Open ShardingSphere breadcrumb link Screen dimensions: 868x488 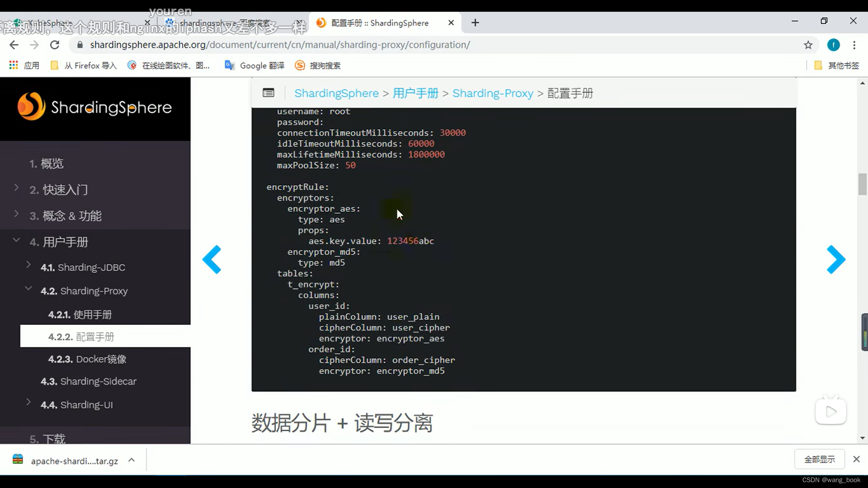pos(336,93)
